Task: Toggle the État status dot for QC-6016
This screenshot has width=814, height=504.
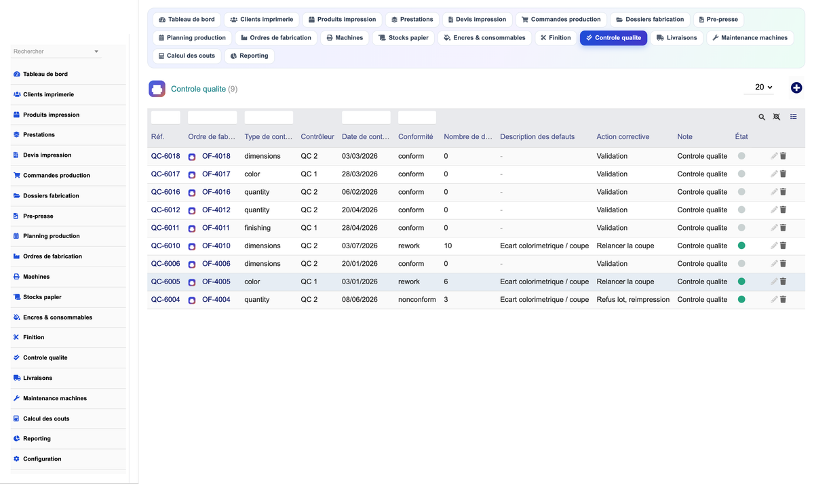Action: click(741, 192)
